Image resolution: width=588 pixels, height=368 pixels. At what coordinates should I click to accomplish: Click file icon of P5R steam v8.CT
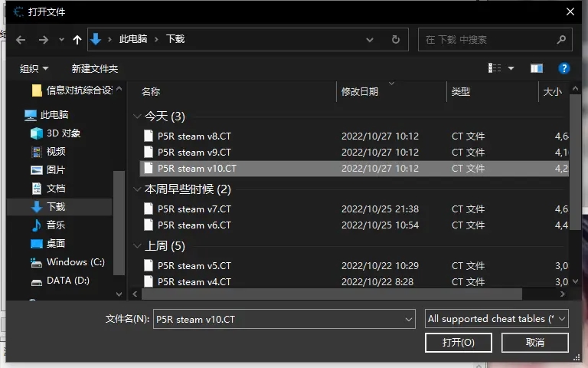tap(149, 136)
